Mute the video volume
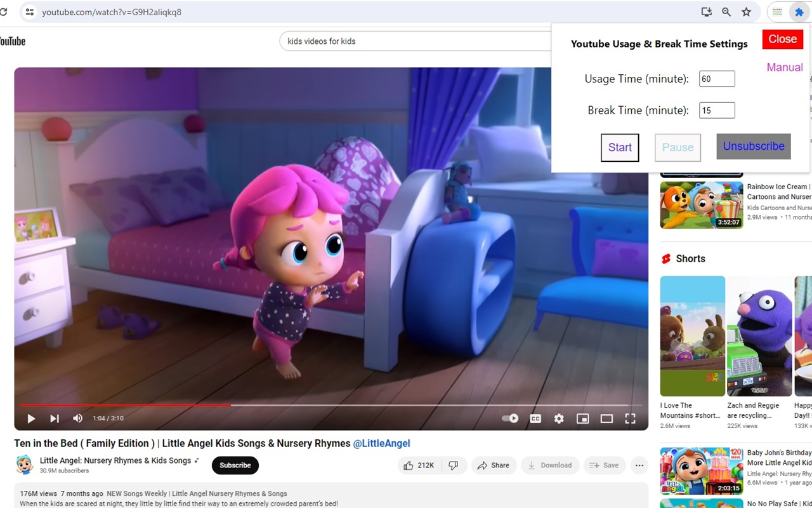Viewport: 812px width, 508px height. 77,418
